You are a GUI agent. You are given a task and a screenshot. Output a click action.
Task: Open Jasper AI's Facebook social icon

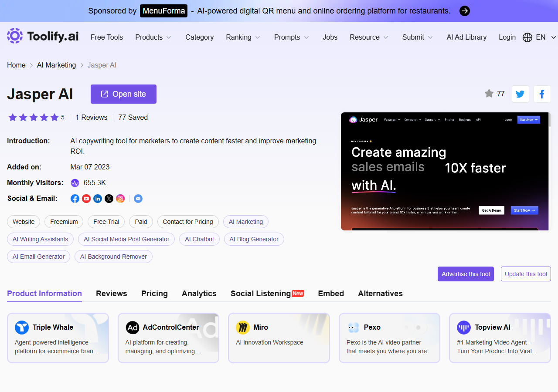(75, 199)
